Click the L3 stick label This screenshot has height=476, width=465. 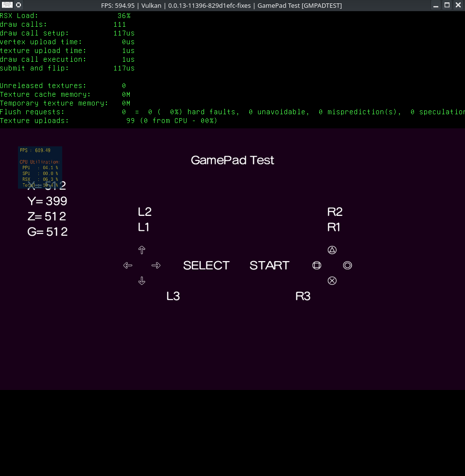pos(173,296)
